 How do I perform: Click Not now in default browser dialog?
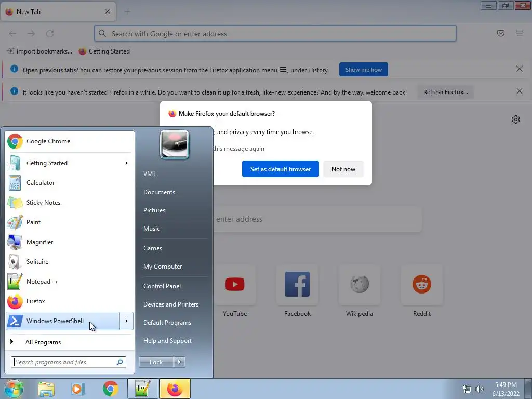pyautogui.click(x=343, y=169)
